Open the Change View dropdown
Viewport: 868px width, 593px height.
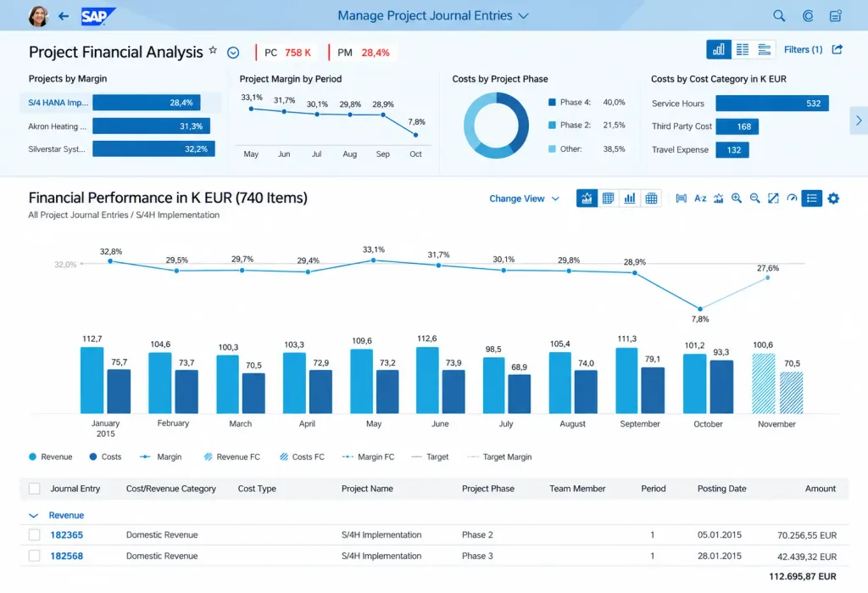[524, 199]
